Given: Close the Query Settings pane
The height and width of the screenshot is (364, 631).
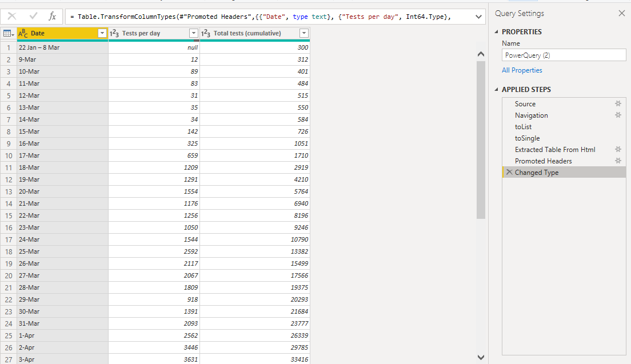Looking at the screenshot, I should click(621, 13).
